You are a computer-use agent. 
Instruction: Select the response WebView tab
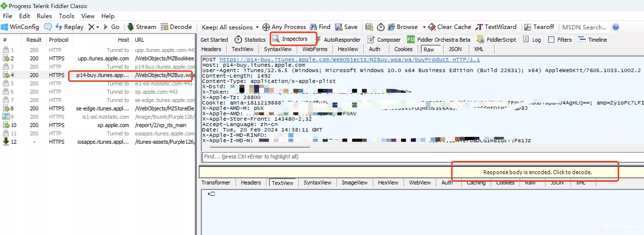pyautogui.click(x=419, y=183)
